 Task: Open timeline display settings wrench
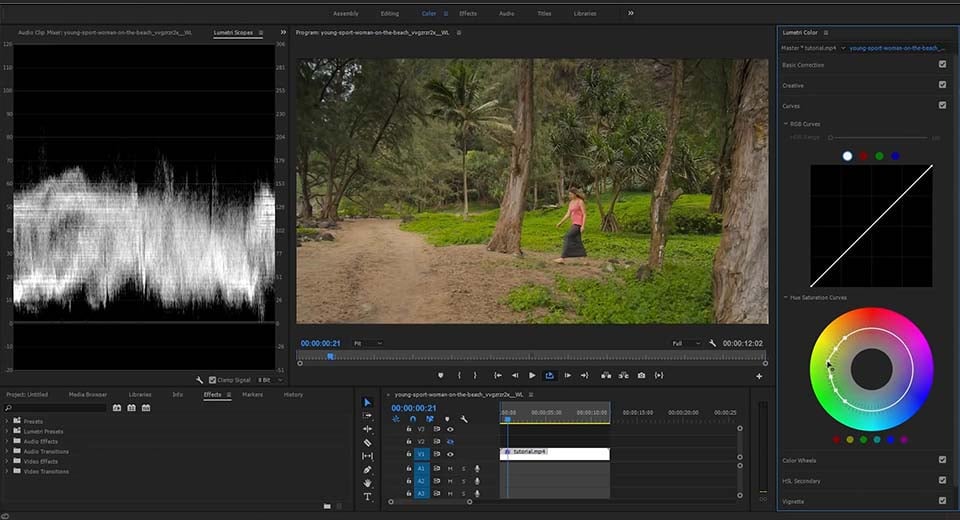point(464,419)
